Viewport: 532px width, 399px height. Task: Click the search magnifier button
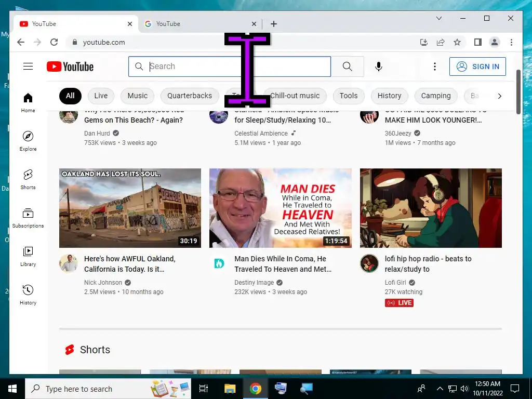[348, 66]
